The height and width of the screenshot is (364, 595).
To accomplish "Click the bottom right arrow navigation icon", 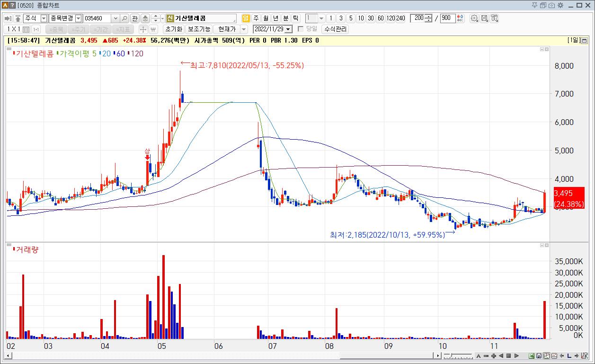I will click(576, 356).
